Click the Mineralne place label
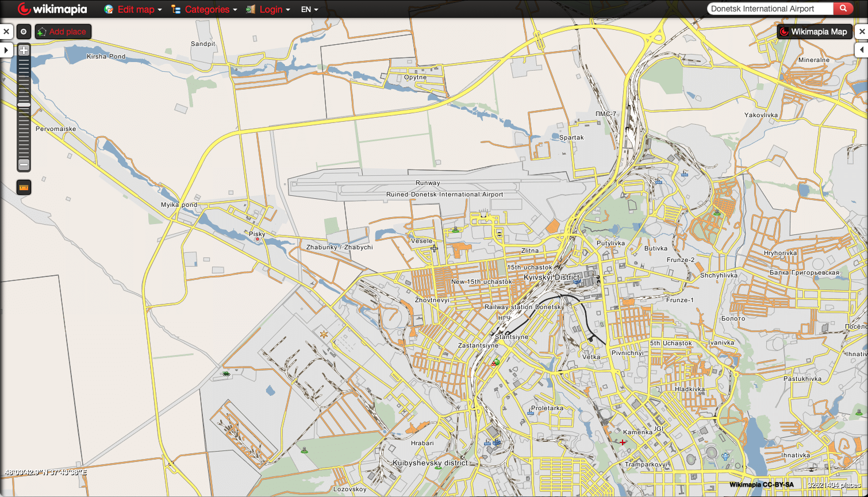The height and width of the screenshot is (497, 868). tap(814, 60)
